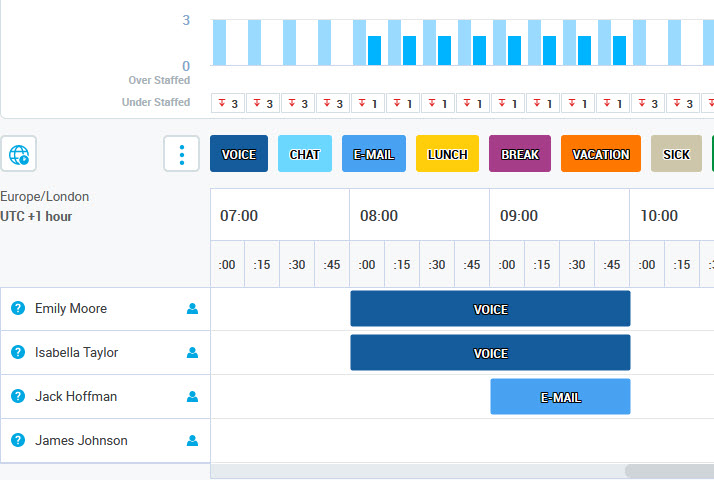Click the help icon beside Jack Hoffman
714x480 pixels.
[x=17, y=397]
